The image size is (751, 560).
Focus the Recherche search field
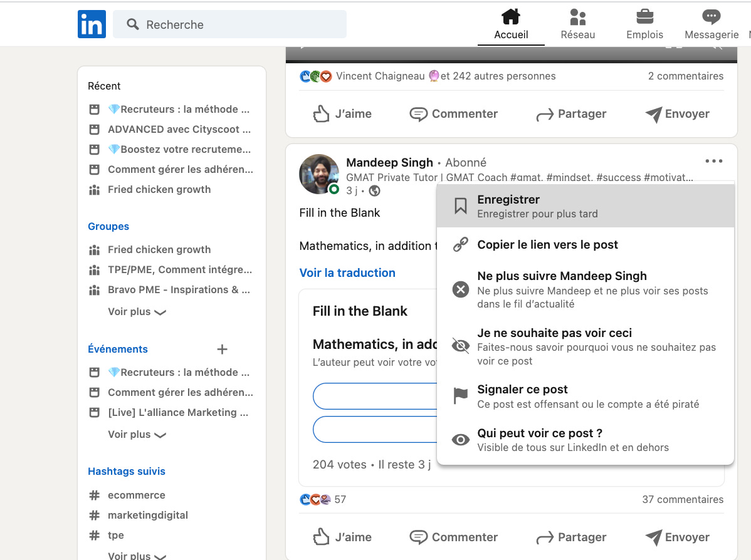click(229, 24)
